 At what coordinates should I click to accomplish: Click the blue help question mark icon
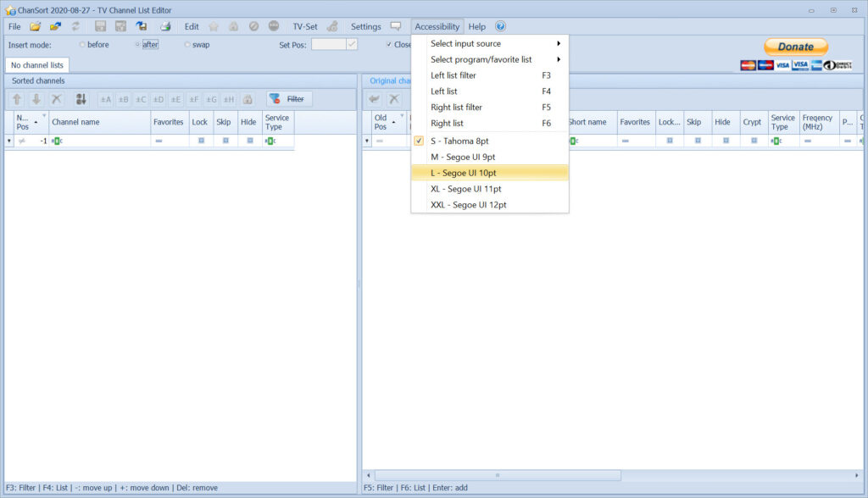point(500,26)
